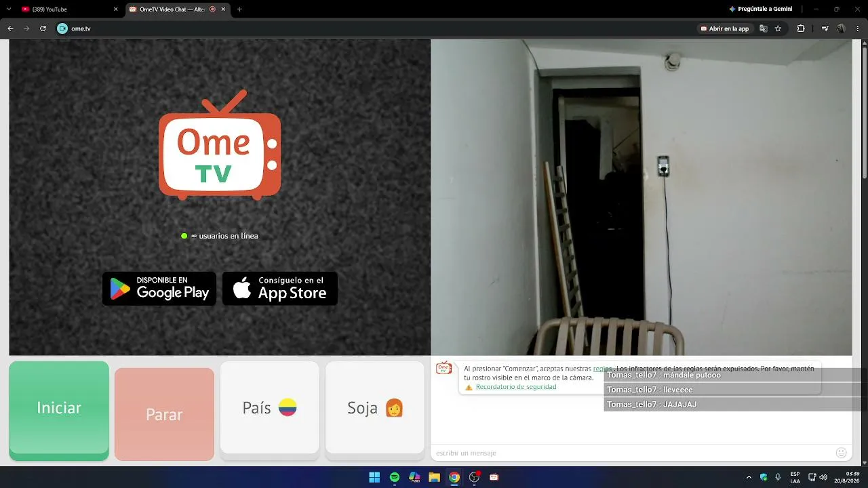Viewport: 868px width, 488px height.
Task: Click the Chrome taskbar icon
Action: point(454,477)
